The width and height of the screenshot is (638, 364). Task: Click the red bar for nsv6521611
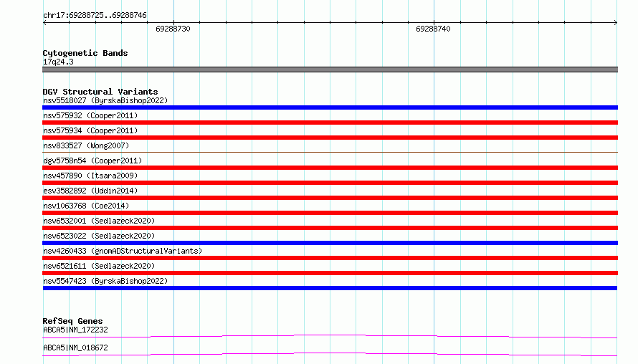point(330,273)
